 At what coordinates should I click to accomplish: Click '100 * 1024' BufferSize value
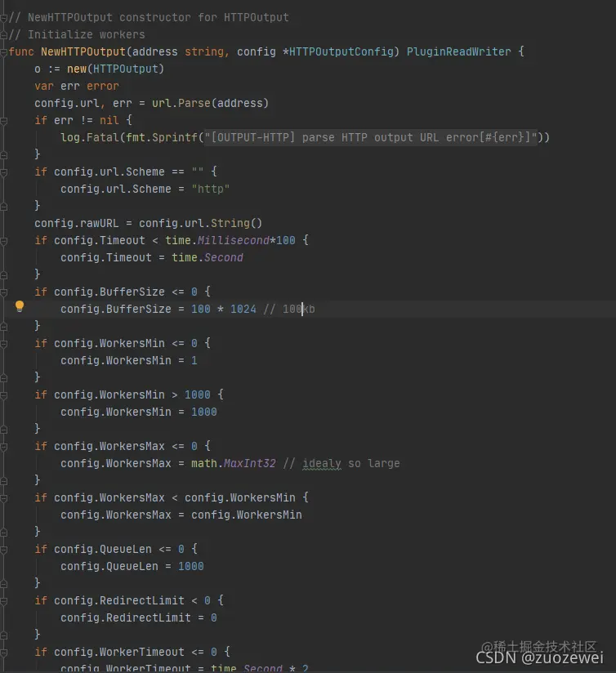[224, 310]
